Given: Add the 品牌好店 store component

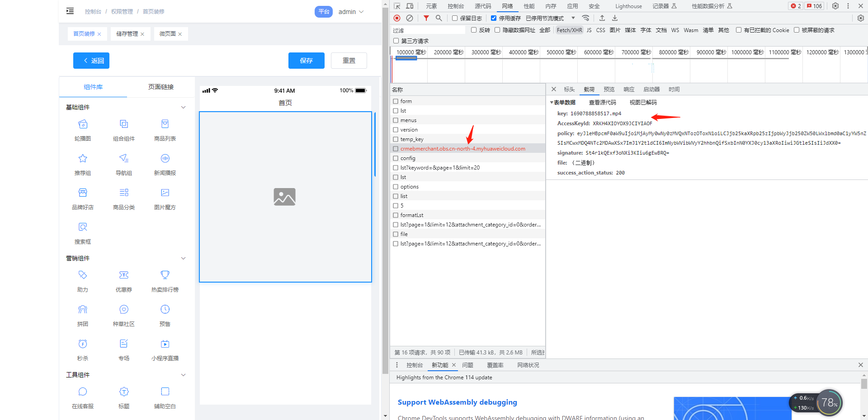Looking at the screenshot, I should point(83,198).
